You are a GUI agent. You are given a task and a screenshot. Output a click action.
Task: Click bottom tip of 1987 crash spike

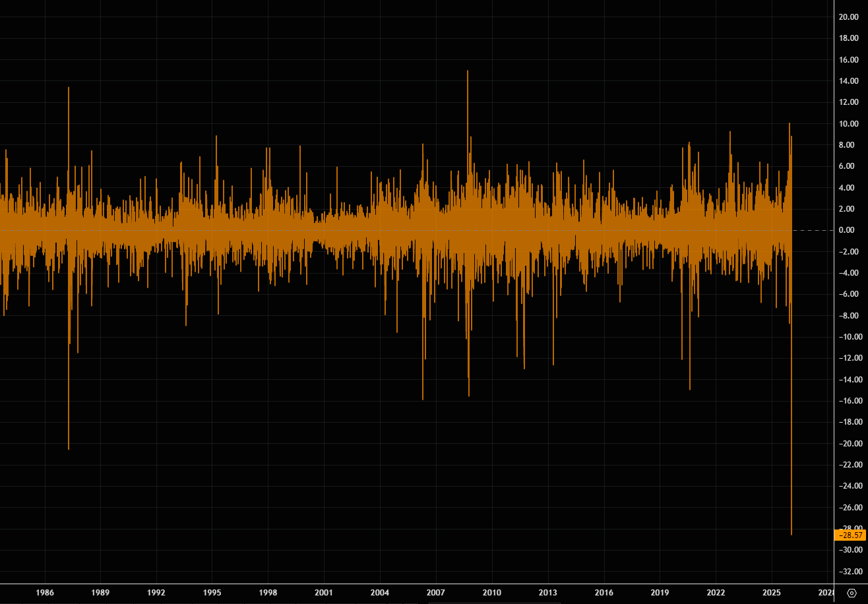(69, 448)
